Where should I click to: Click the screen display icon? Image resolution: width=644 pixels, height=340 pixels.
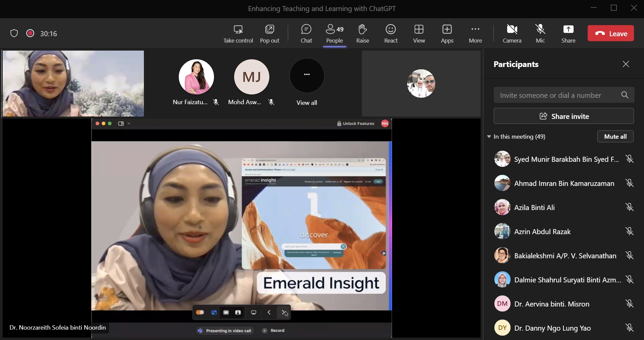254,313
